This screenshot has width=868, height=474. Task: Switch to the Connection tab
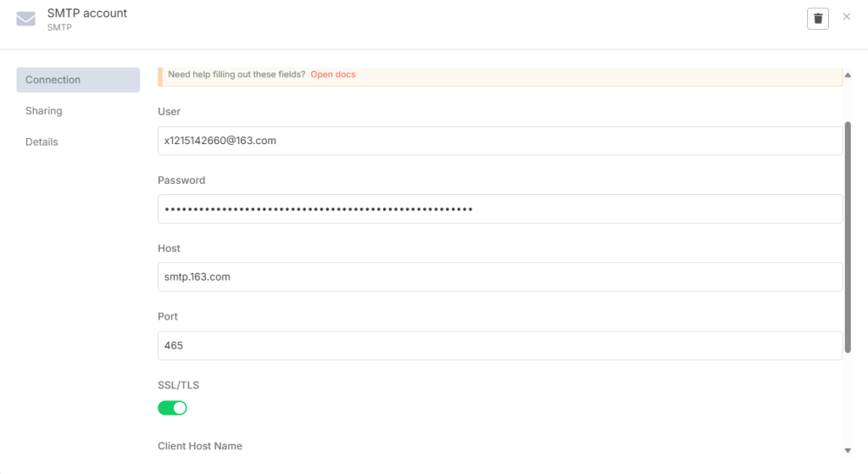click(x=77, y=80)
